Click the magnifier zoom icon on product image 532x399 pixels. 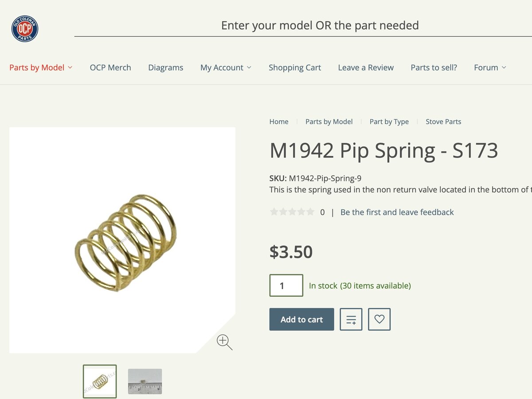[x=224, y=342]
